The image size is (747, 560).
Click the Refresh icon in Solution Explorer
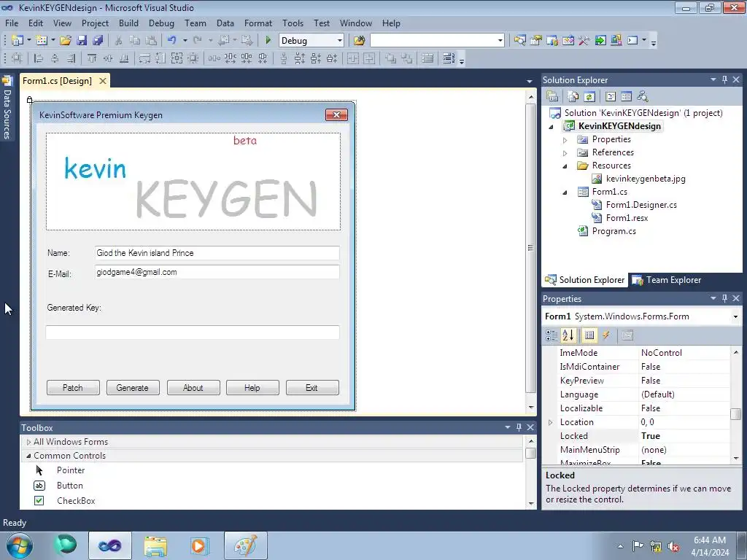pyautogui.click(x=589, y=97)
